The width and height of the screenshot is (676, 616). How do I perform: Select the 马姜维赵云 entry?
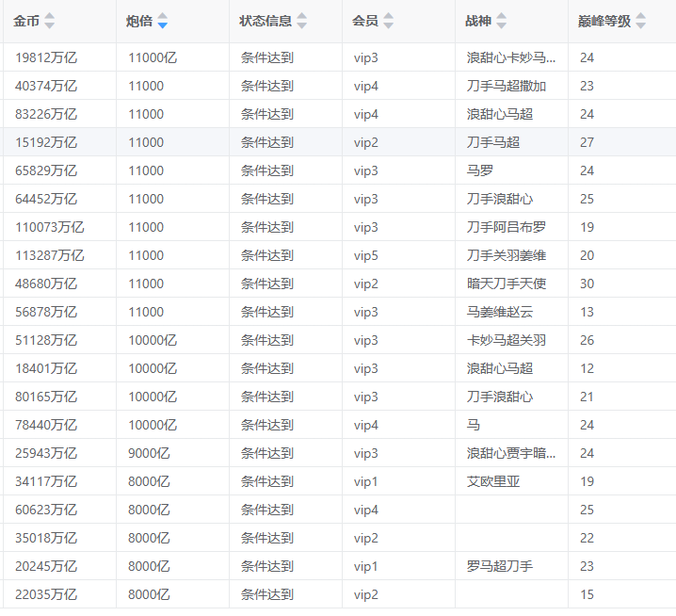pyautogui.click(x=500, y=312)
